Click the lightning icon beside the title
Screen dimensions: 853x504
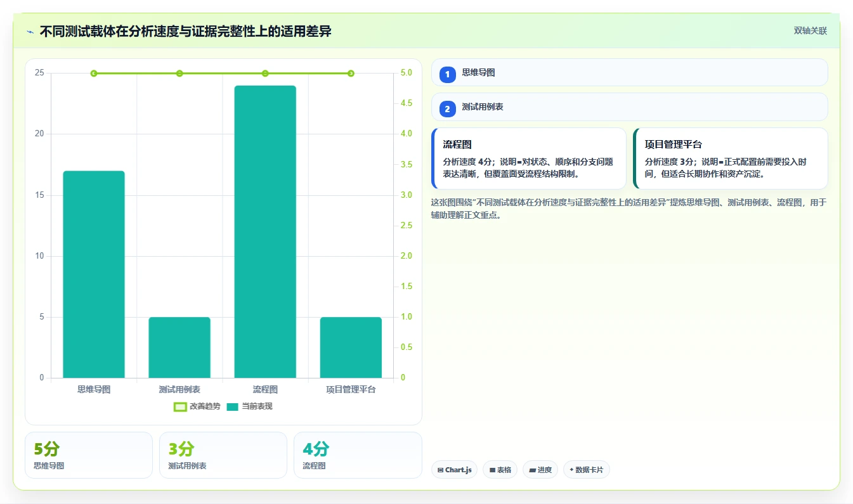(x=30, y=32)
